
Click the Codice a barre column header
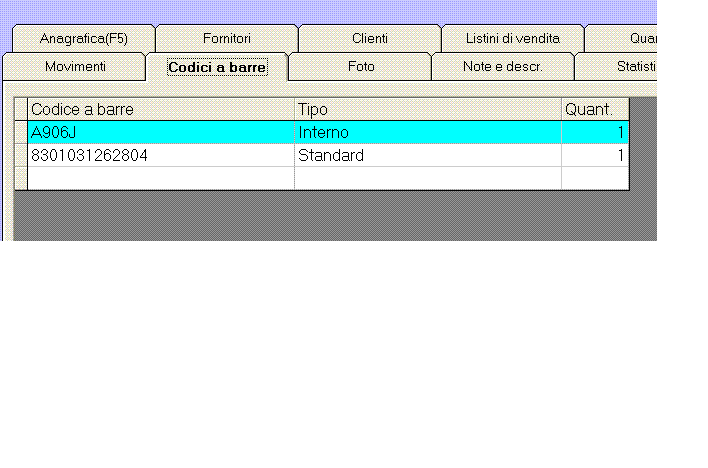tap(160, 109)
